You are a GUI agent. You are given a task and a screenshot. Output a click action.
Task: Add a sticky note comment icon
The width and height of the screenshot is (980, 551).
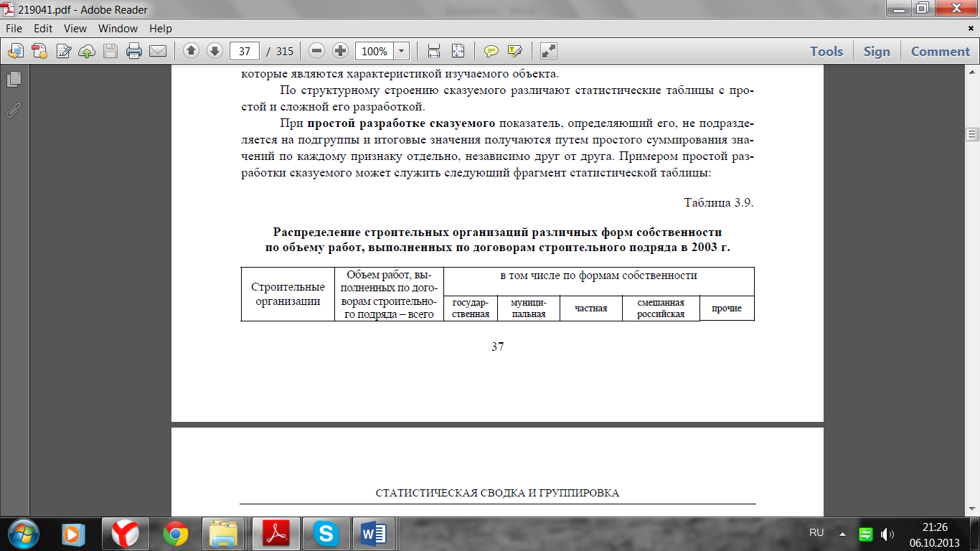(x=491, y=51)
